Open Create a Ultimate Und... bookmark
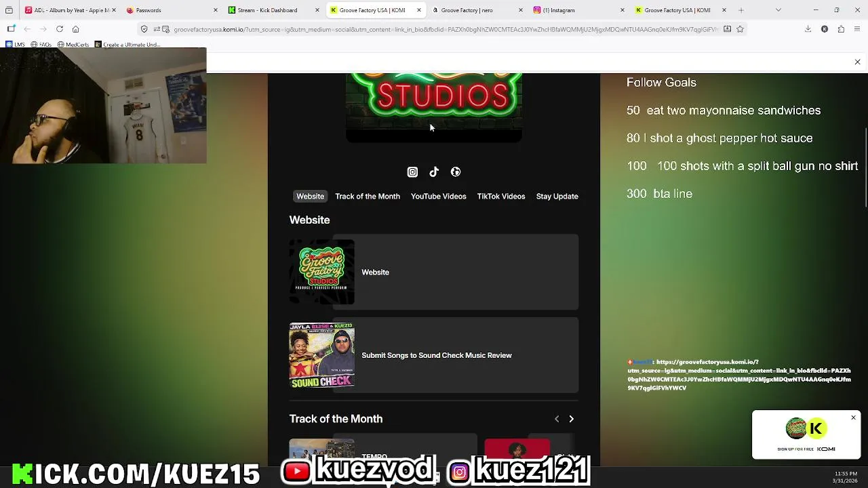The width and height of the screenshot is (868, 488). [127, 45]
